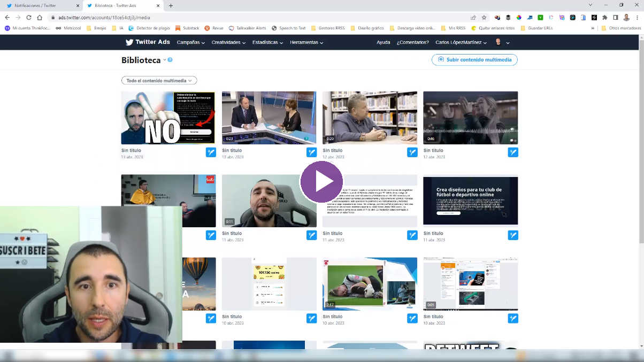
Task: Open the browser home page
Action: coord(40,18)
